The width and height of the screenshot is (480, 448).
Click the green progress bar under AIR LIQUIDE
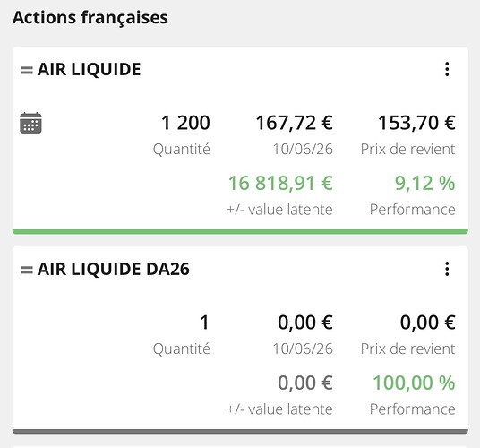[x=240, y=232]
